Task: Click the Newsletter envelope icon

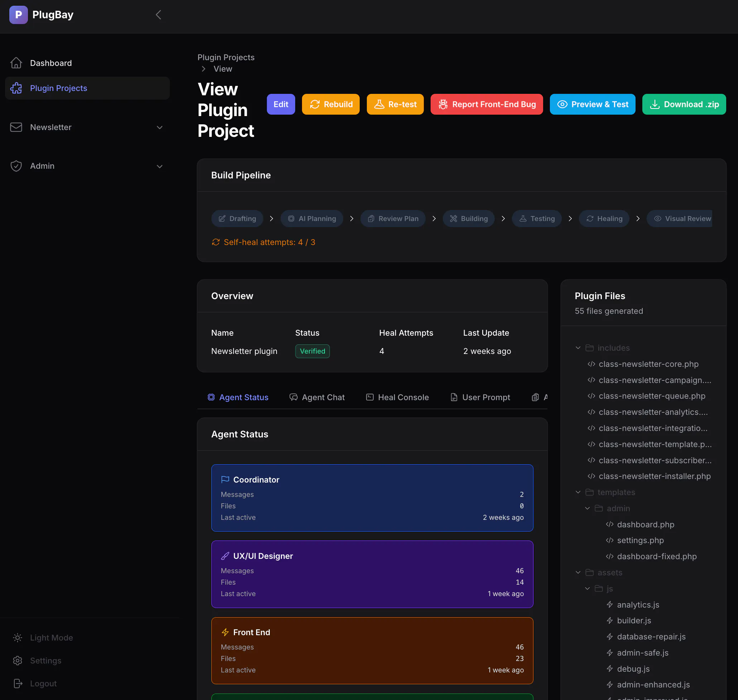Action: pos(16,127)
